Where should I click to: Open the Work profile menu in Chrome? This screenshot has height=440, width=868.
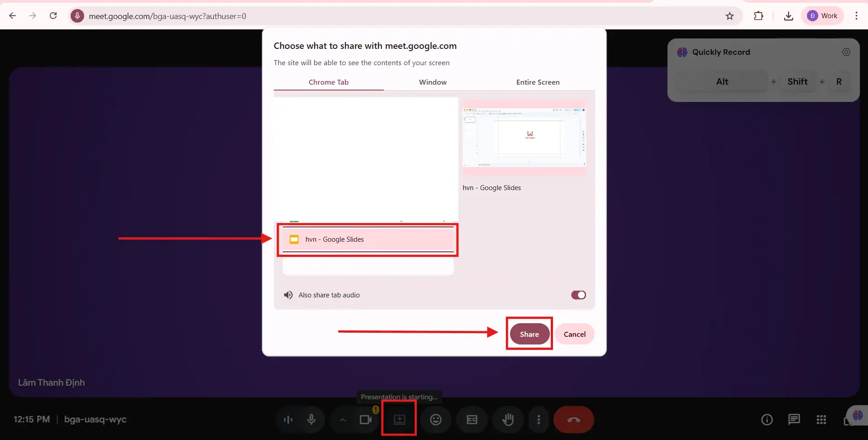coord(822,16)
